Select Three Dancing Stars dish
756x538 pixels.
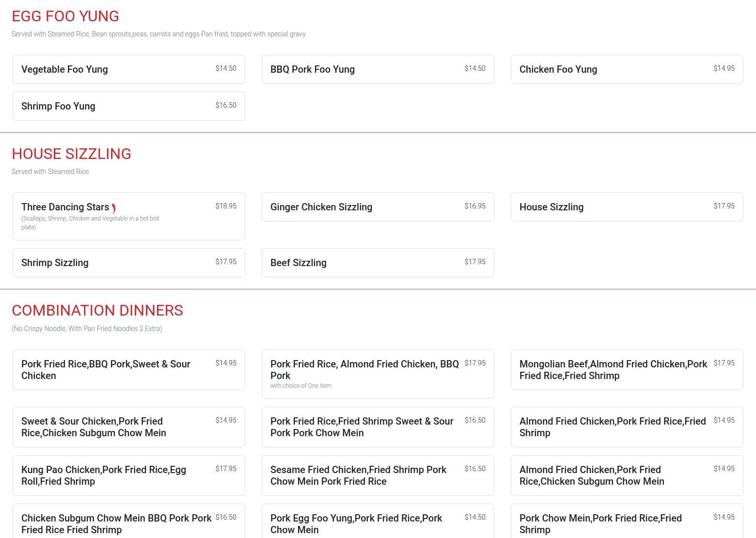[x=128, y=216]
